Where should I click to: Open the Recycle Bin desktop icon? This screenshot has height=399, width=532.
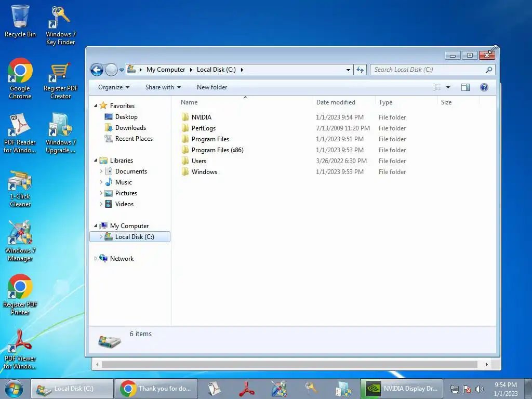pyautogui.click(x=20, y=21)
